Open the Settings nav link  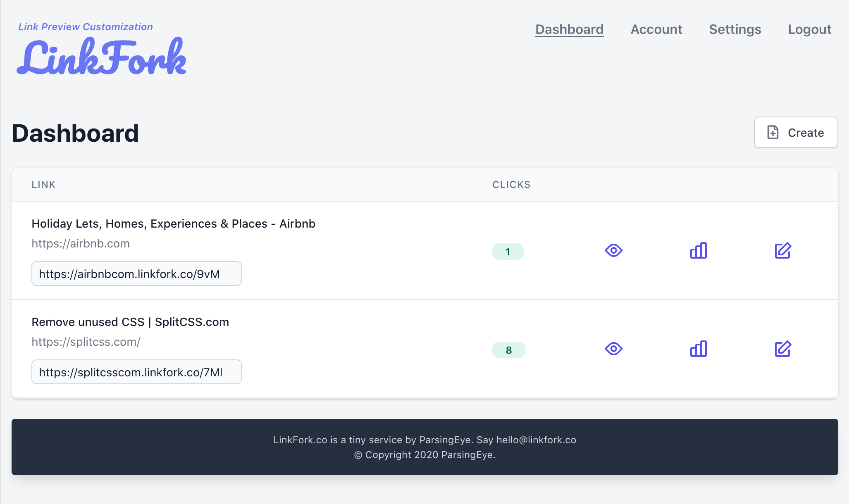735,29
